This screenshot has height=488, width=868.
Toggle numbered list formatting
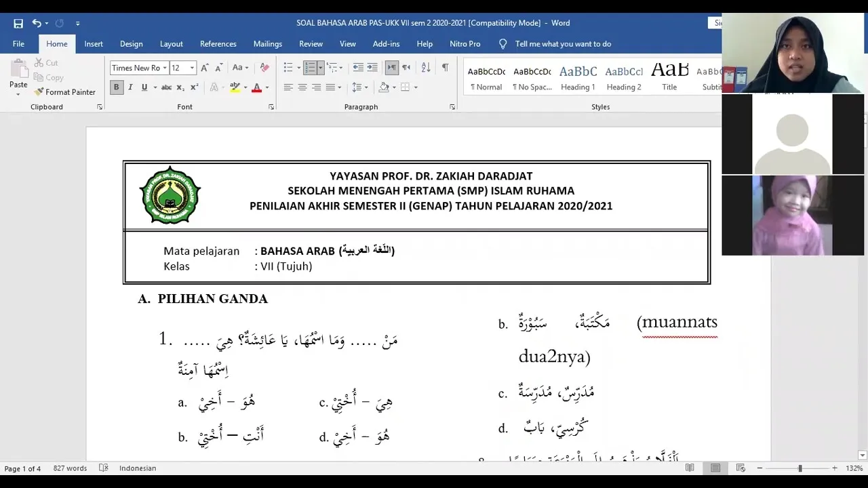(310, 68)
